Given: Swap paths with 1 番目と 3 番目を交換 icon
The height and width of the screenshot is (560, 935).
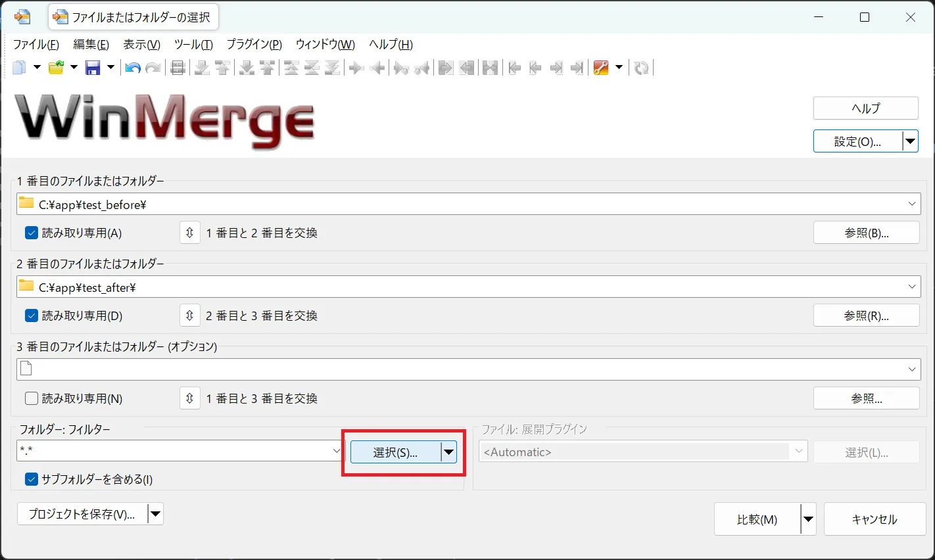Looking at the screenshot, I should 189,398.
